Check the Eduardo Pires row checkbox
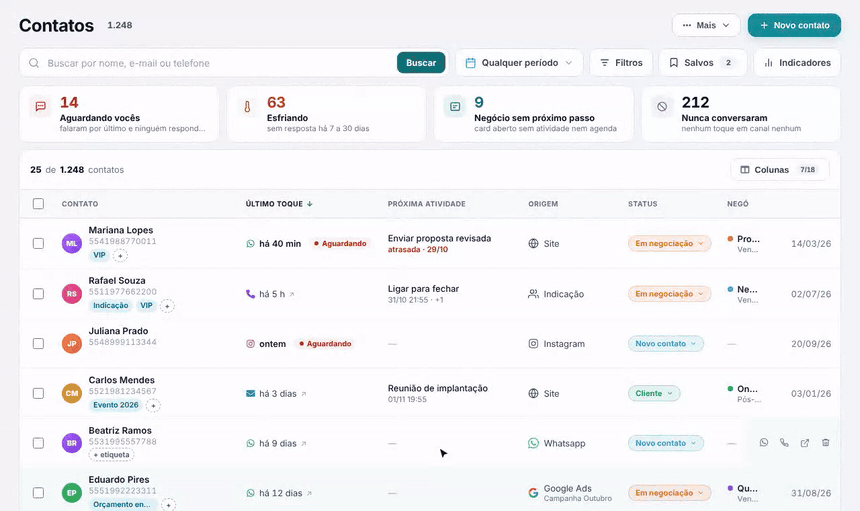This screenshot has height=511, width=860. tap(38, 493)
